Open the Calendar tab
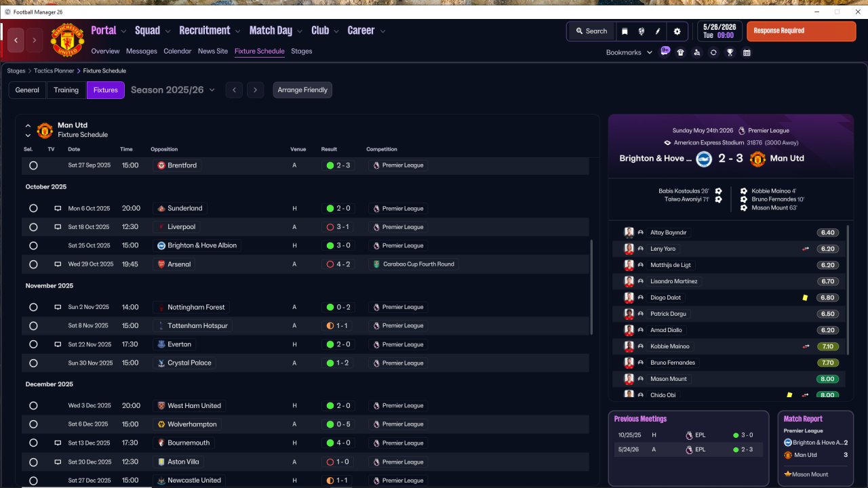 [178, 52]
